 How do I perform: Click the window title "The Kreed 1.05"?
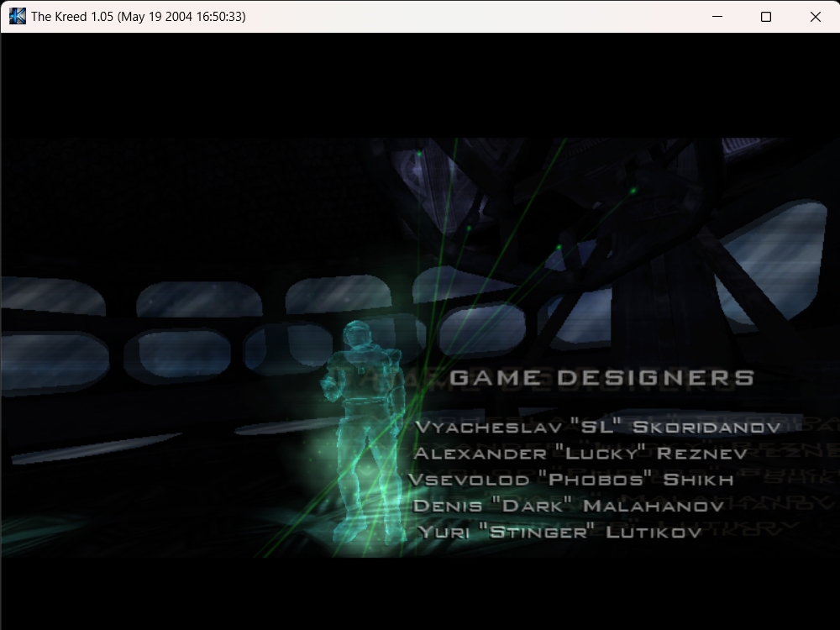(x=72, y=17)
